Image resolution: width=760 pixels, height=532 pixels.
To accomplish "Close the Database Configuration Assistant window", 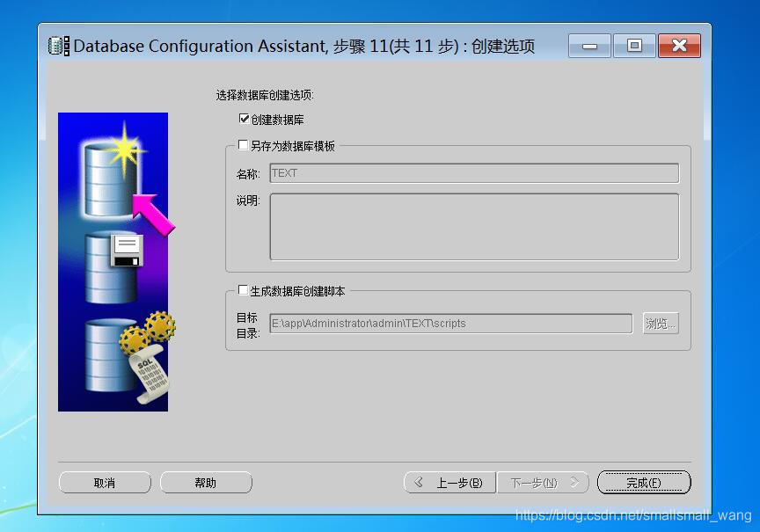I will click(x=680, y=46).
